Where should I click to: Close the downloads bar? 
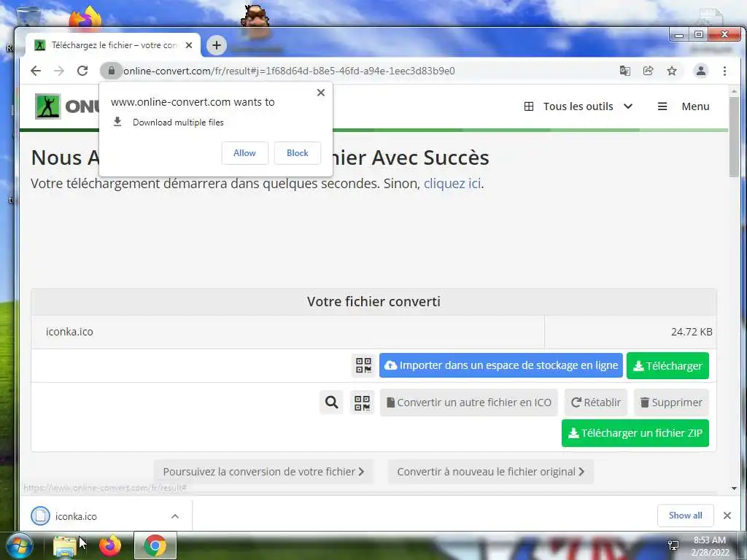[x=727, y=516]
